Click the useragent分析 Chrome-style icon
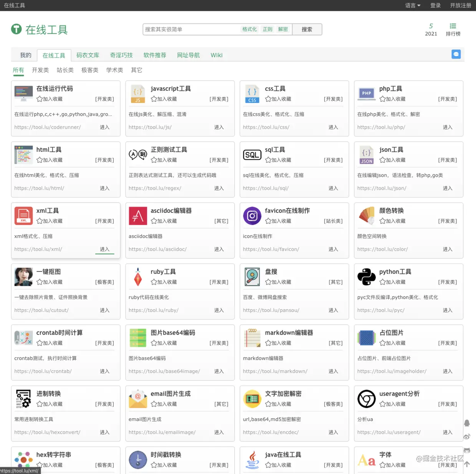 367,399
